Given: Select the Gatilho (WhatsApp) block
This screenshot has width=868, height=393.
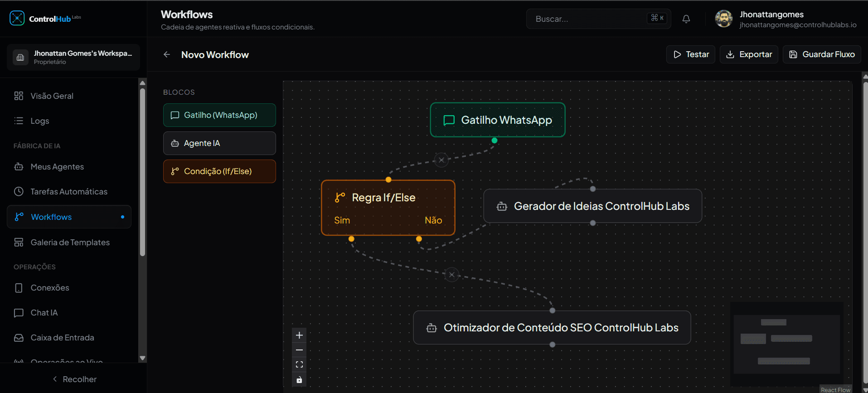Looking at the screenshot, I should point(219,115).
